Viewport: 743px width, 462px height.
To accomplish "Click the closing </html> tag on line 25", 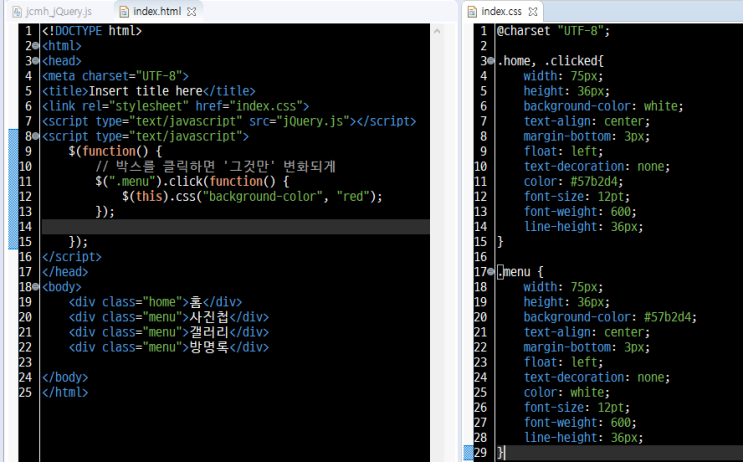I will [x=65, y=393].
